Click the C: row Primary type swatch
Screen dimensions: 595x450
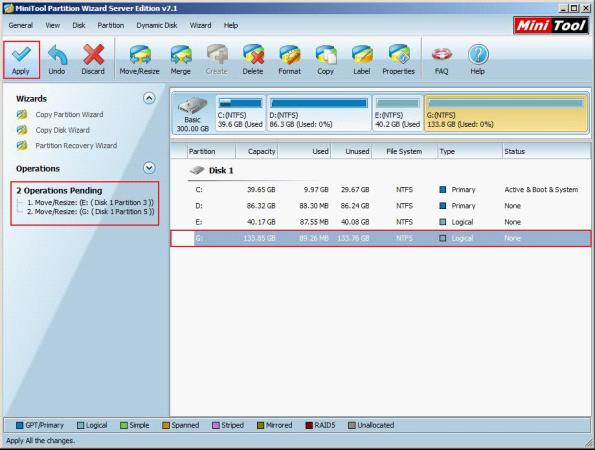click(442, 190)
